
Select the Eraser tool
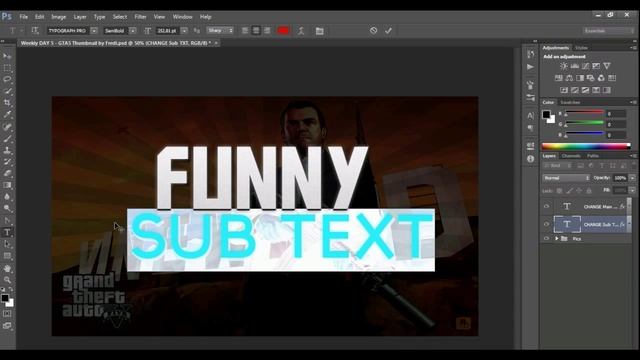pos(7,173)
